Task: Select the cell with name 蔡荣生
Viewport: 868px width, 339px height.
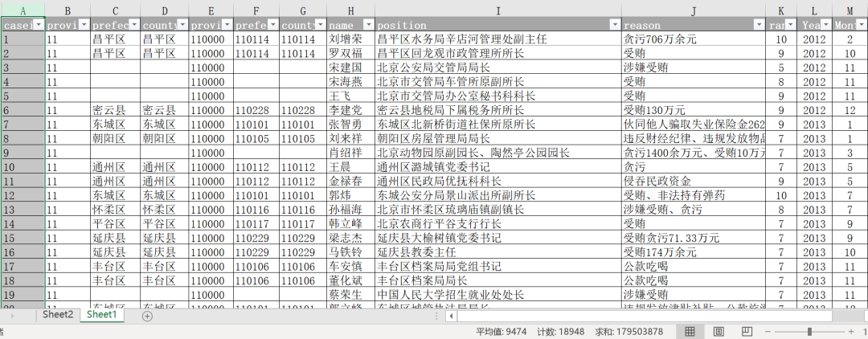Action: (x=351, y=294)
